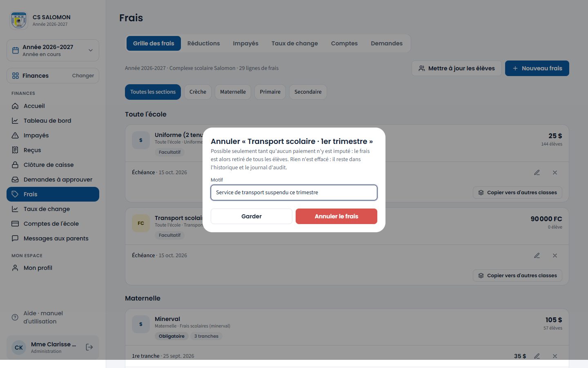Screen dimensions: 588x368
Task: Expand the Année 2026-2027 year selector
Action: click(x=53, y=50)
